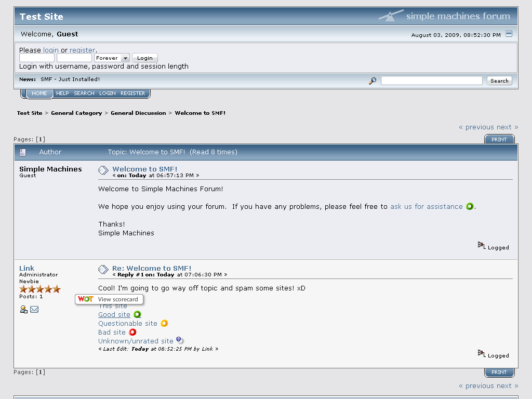Viewport: 532px width, 399px height.
Task: Click General Discussion in the breadcrumb
Action: (138, 113)
